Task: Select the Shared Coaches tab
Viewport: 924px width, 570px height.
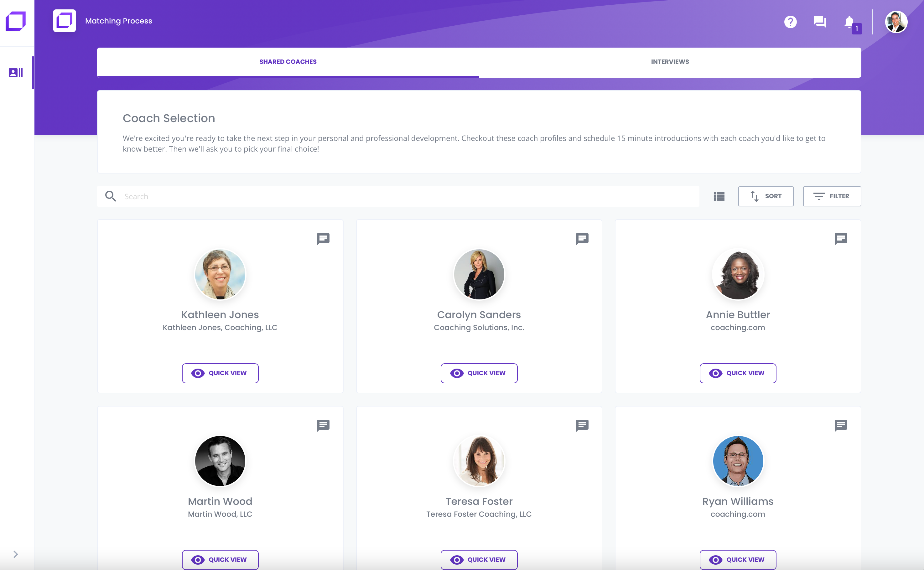Action: tap(288, 62)
